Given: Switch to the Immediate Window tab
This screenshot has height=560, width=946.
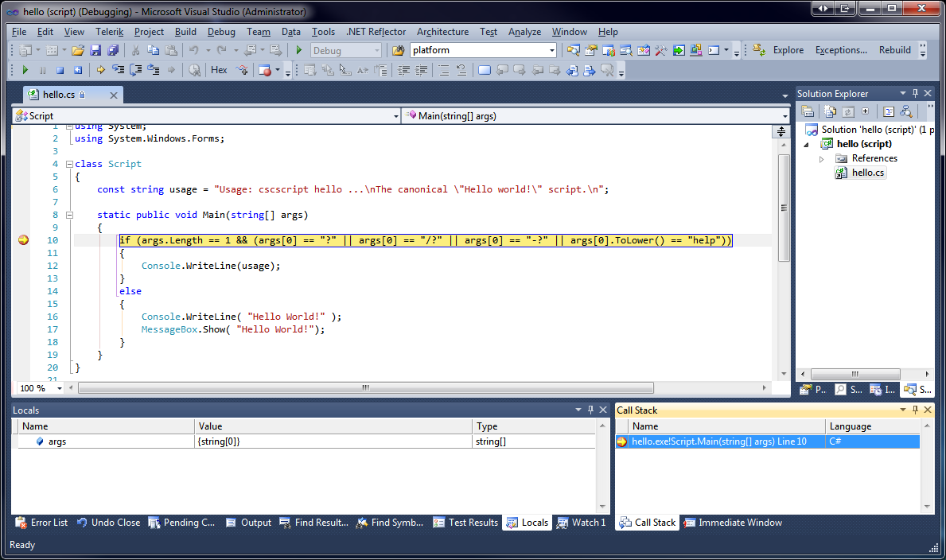Looking at the screenshot, I should click(733, 523).
